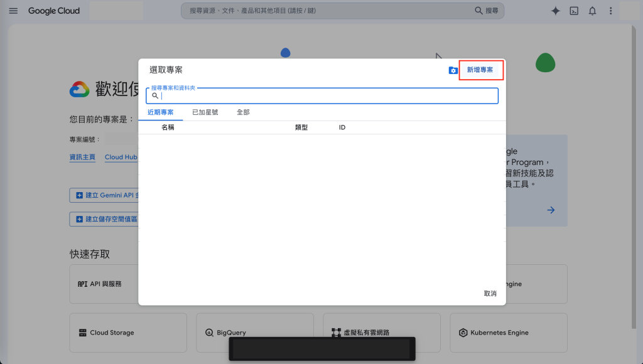
Task: Open the 虛擬私有雲網路 card
Action: [x=382, y=333]
